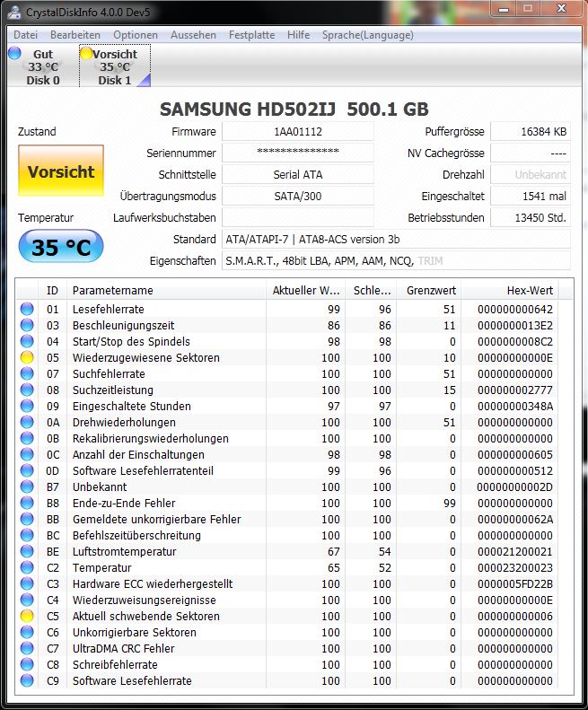Screen dimensions: 588x710
Task: Click the Aktueller W... column header
Action: [305, 290]
